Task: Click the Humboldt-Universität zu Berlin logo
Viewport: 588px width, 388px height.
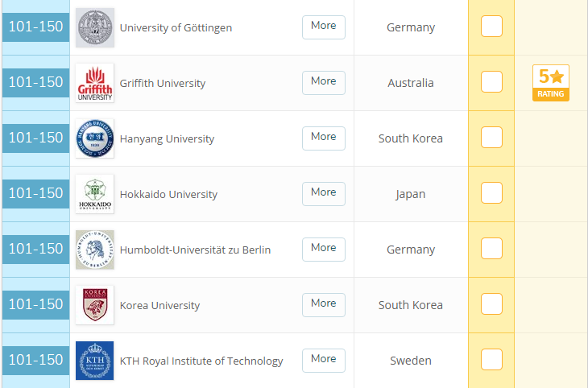Action: 95,250
